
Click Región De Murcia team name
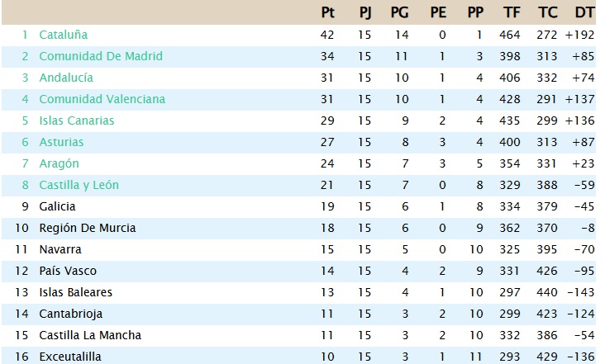point(88,228)
